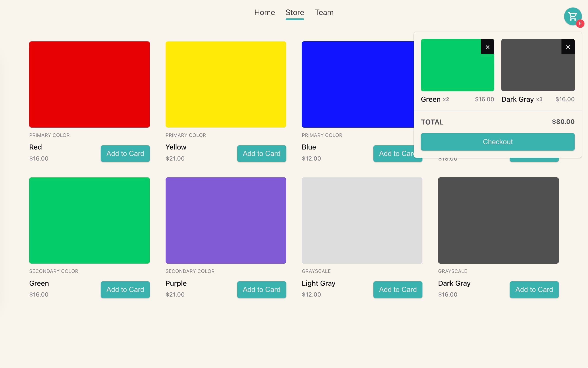Click the x2 quantity label

click(446, 100)
